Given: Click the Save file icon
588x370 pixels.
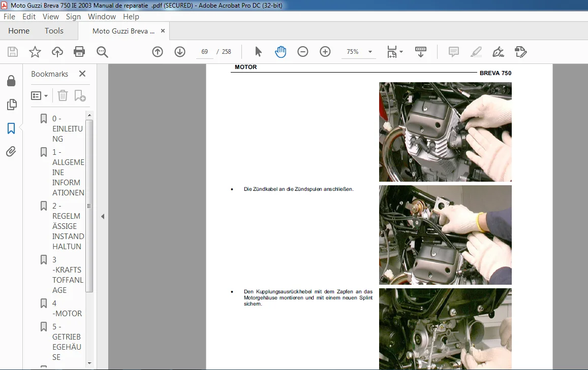Looking at the screenshot, I should [12, 52].
